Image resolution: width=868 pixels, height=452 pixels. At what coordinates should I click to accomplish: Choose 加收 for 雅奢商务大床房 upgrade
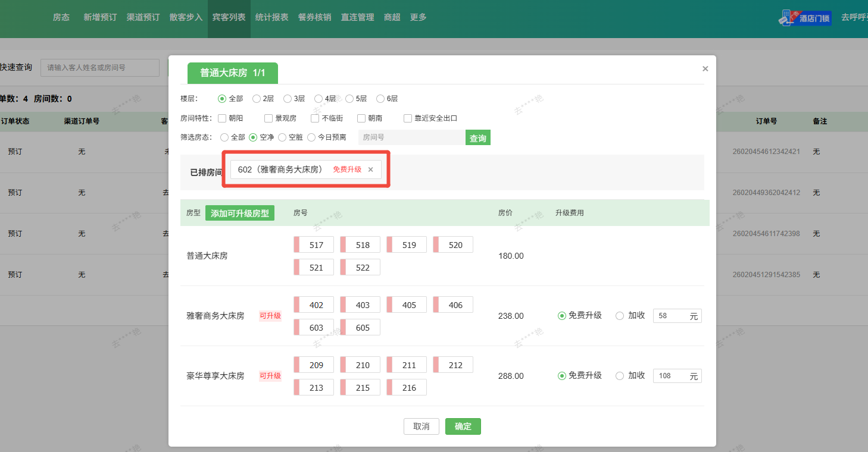pos(620,316)
